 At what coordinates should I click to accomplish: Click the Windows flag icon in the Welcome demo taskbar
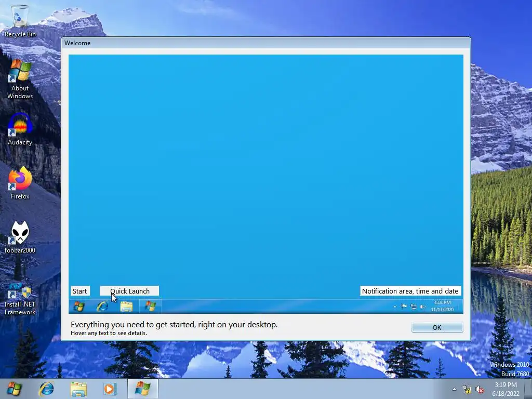click(150, 307)
